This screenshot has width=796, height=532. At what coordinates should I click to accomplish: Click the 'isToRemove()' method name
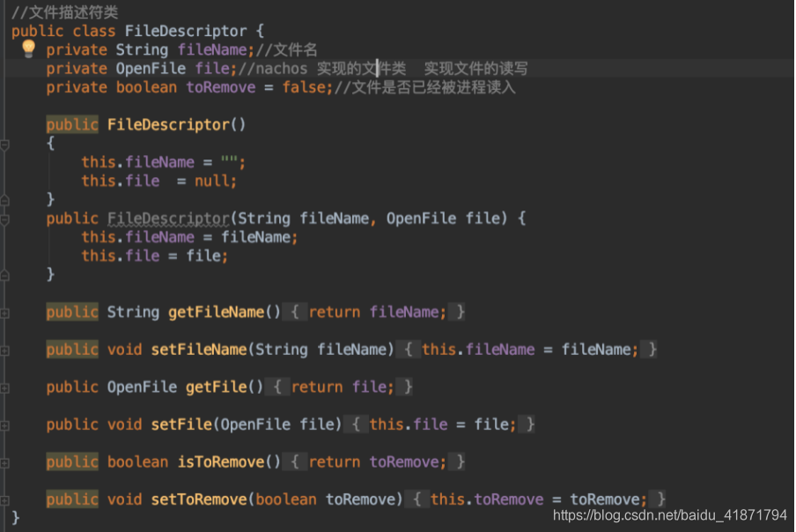[x=229, y=462]
